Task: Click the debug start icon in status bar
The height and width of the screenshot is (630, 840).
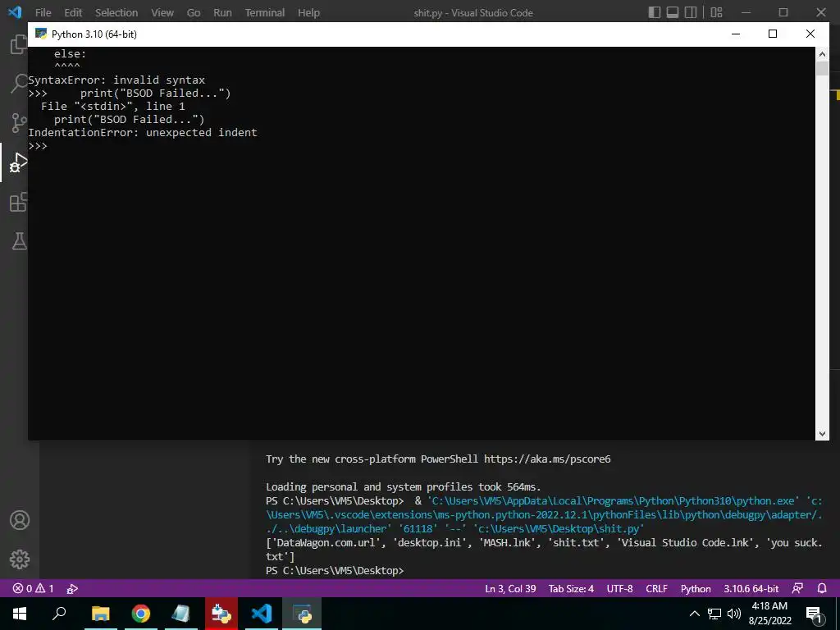Action: click(72, 588)
